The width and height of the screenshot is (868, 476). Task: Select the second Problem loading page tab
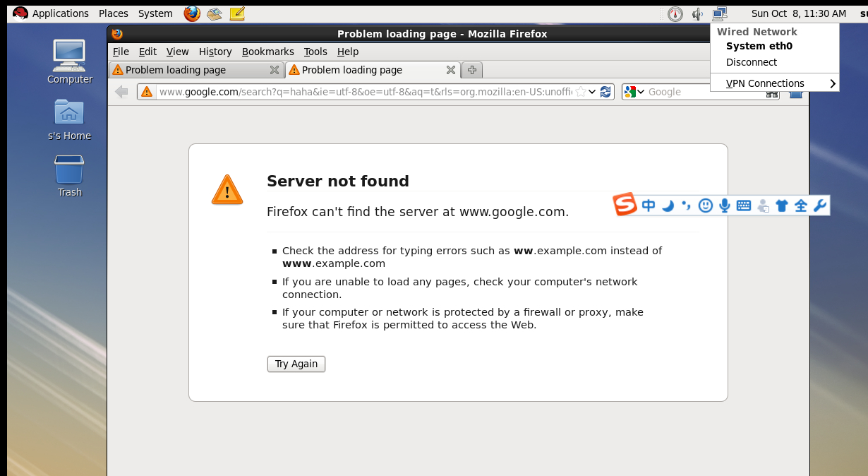tap(373, 70)
